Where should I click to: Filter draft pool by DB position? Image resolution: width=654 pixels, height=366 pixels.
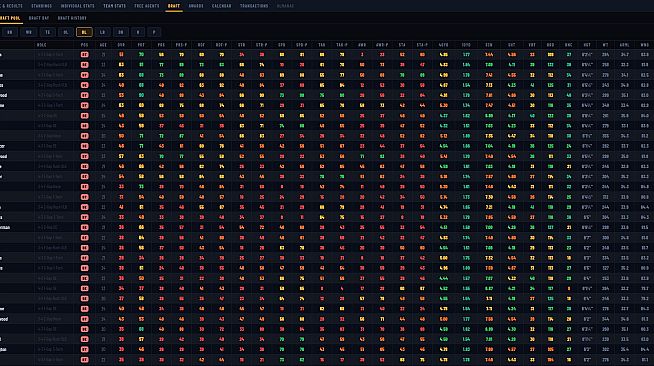click(121, 32)
